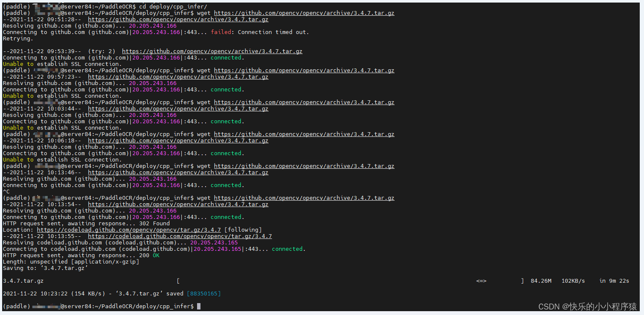Click the '[88350165]' saved byte count

pyautogui.click(x=204, y=294)
